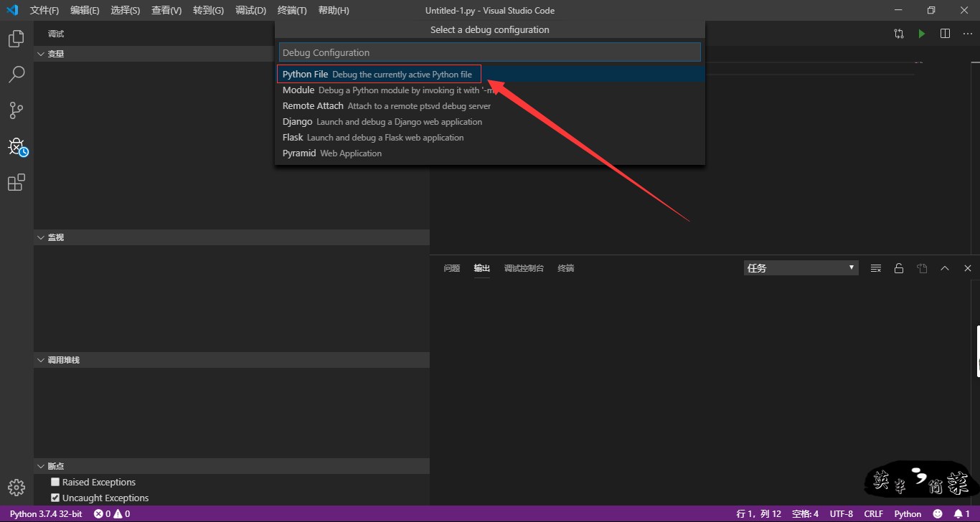The image size is (980, 522).
Task: Collapse the 断点 (Breakpoints) section
Action: [232, 466]
